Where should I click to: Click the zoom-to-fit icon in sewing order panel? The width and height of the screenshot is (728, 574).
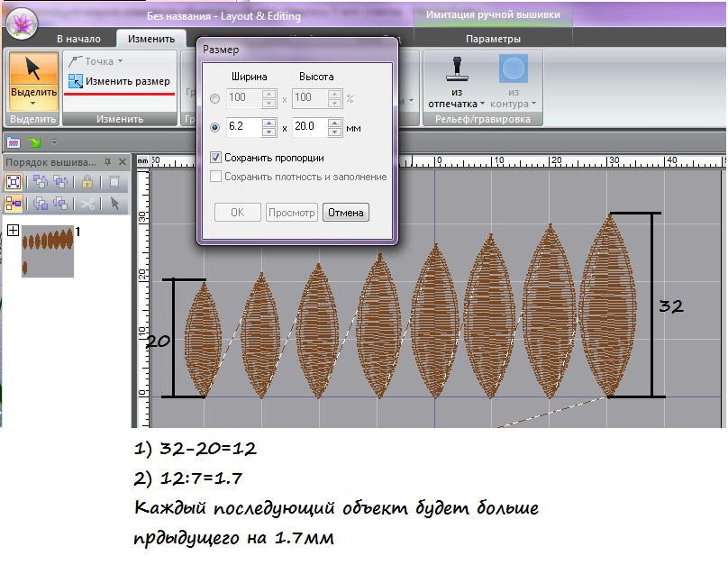pyautogui.click(x=14, y=181)
